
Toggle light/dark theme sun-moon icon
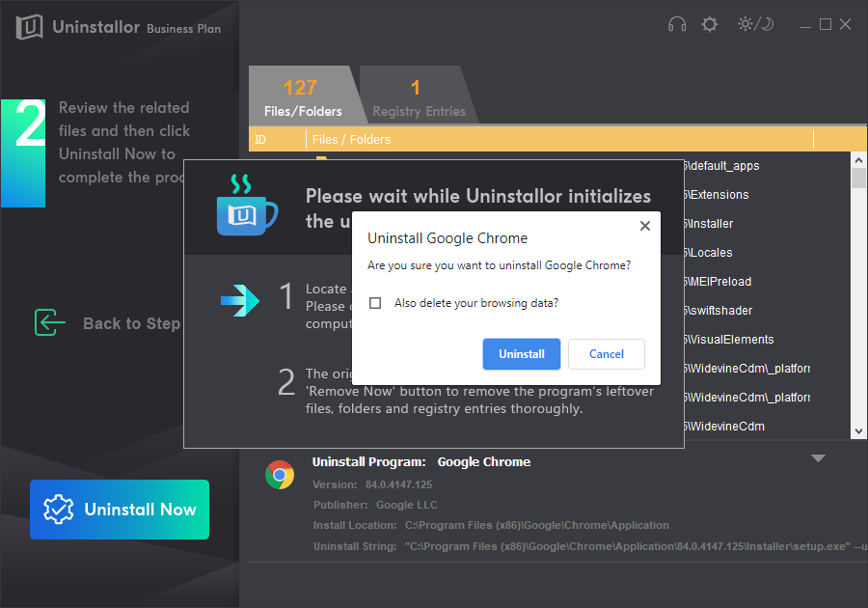point(755,24)
